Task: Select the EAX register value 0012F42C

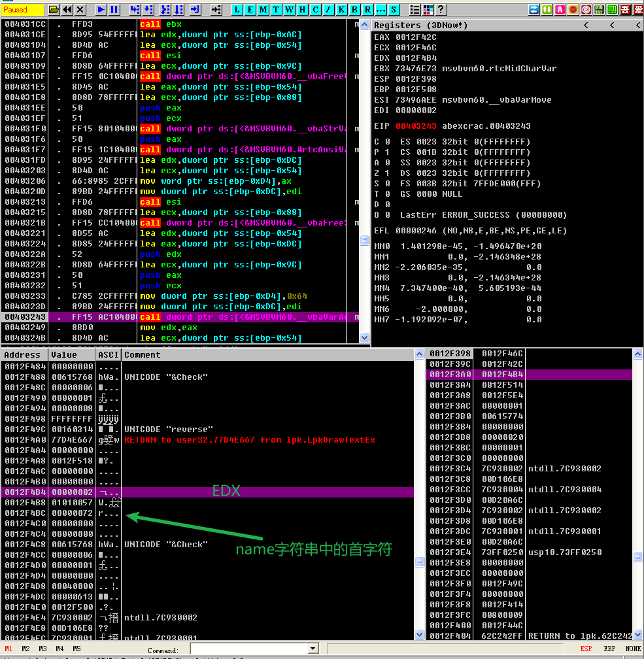Action: (x=416, y=37)
